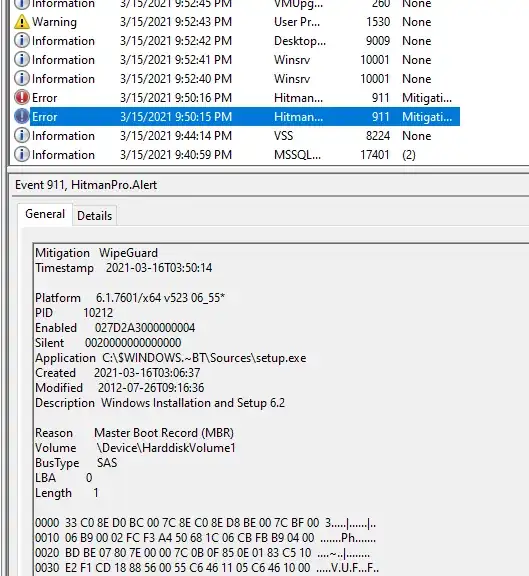Click the Mitigati... category of the 9:50:16 row
This screenshot has width=529, height=576.
(427, 98)
